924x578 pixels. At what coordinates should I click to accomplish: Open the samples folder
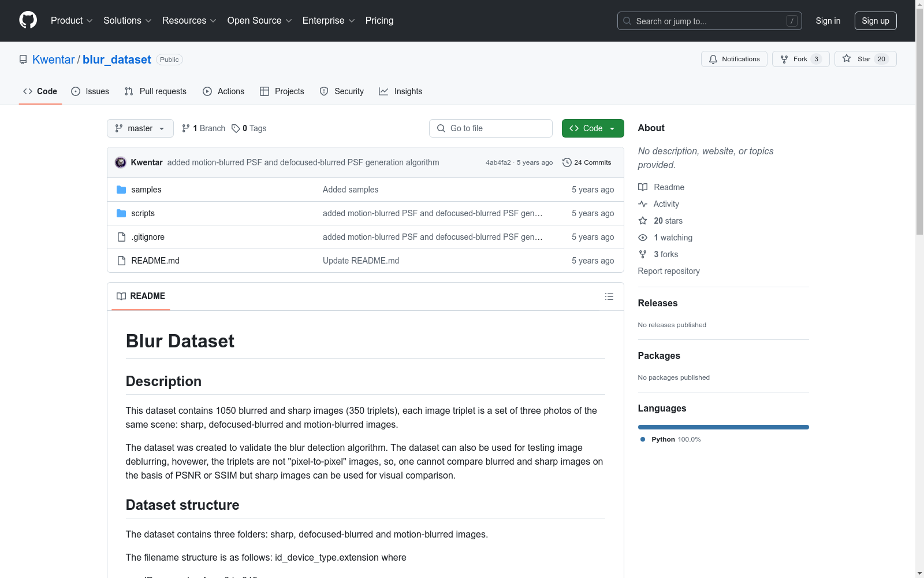pyautogui.click(x=146, y=190)
